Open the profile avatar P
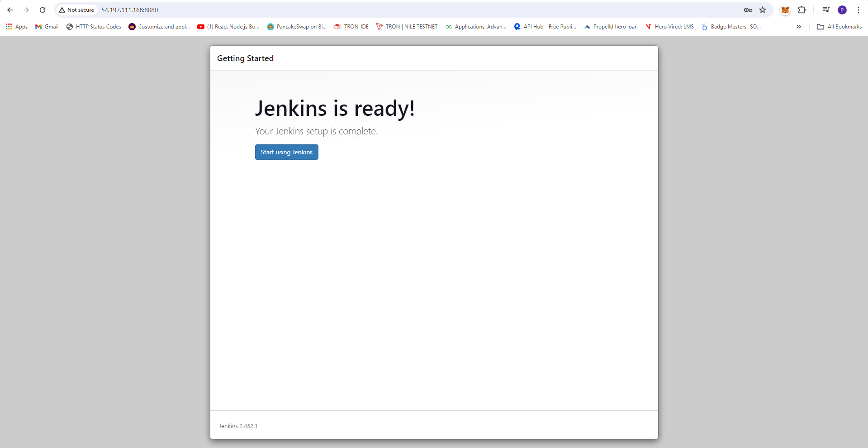The width and height of the screenshot is (868, 448). click(842, 10)
